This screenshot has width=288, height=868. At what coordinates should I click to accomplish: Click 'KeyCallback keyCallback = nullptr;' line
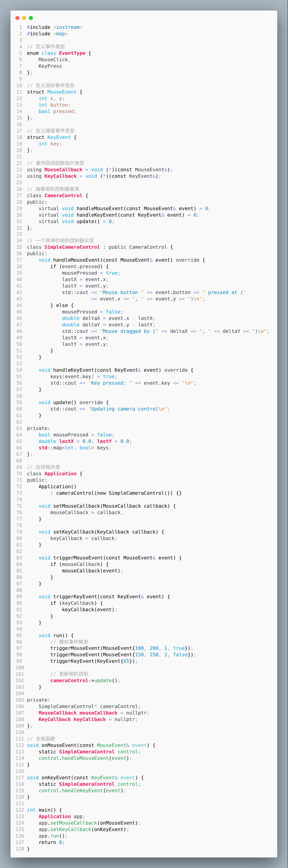(x=88, y=719)
